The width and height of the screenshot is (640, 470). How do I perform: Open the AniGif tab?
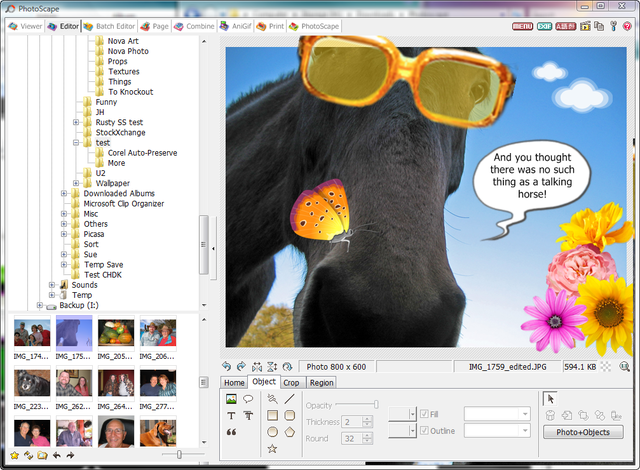point(235,26)
